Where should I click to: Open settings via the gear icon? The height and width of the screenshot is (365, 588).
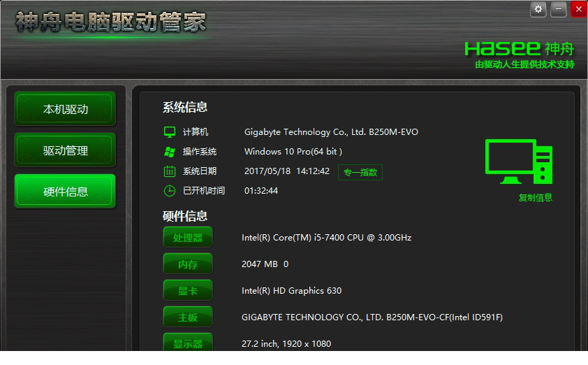pos(538,9)
